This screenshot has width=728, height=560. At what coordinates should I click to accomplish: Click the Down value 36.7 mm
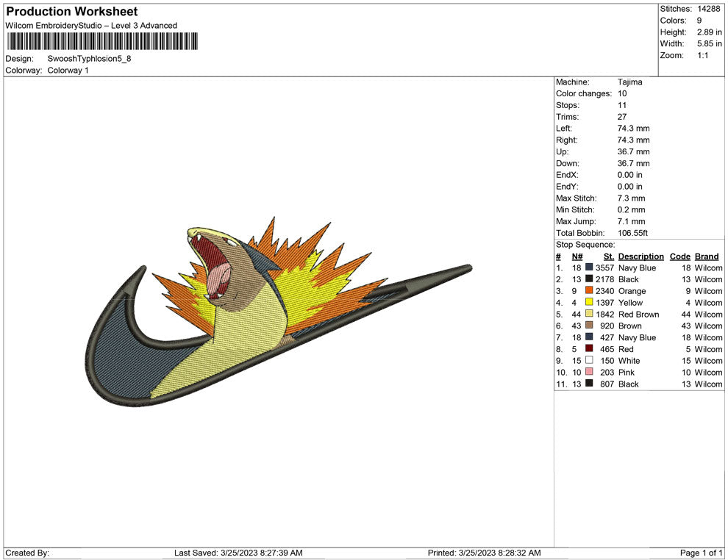634,163
